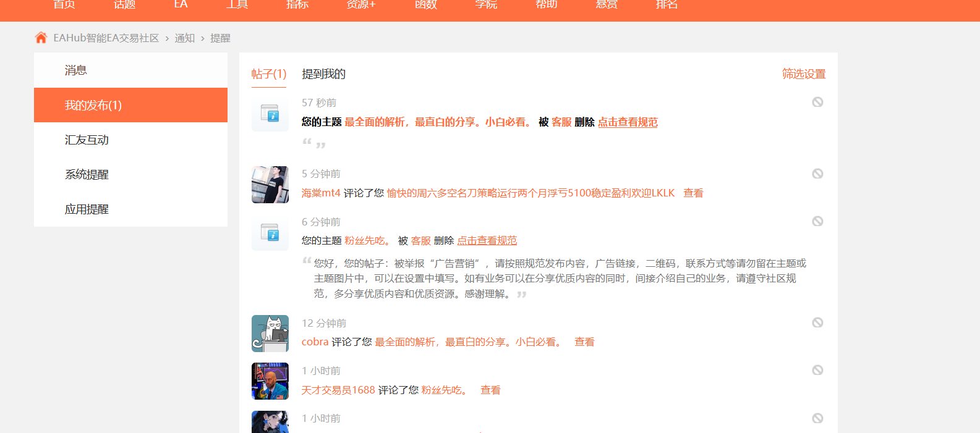The image size is (980, 433).
Task: Open 学院 in top navigation
Action: (486, 5)
